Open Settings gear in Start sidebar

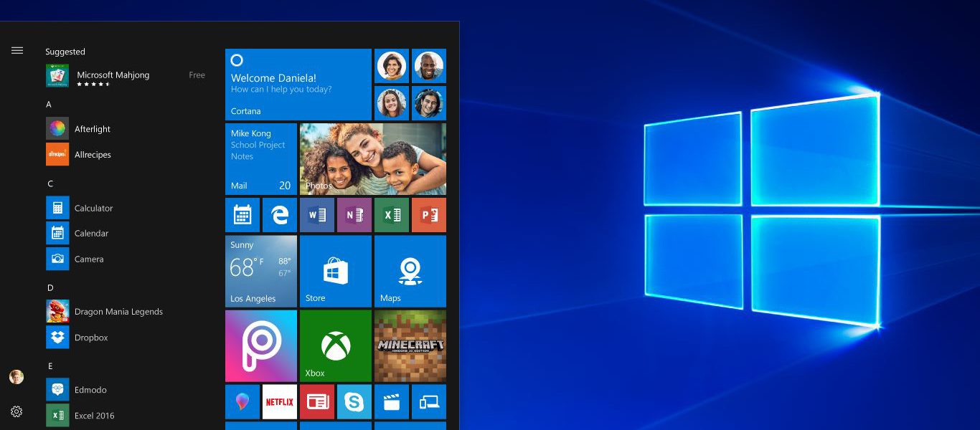pyautogui.click(x=17, y=411)
